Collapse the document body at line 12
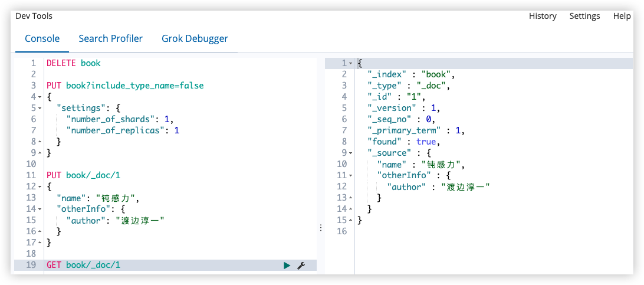This screenshot has height=285, width=644. 40,186
